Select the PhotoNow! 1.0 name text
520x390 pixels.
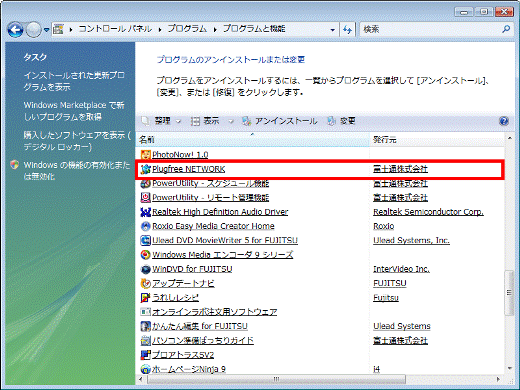click(180, 155)
